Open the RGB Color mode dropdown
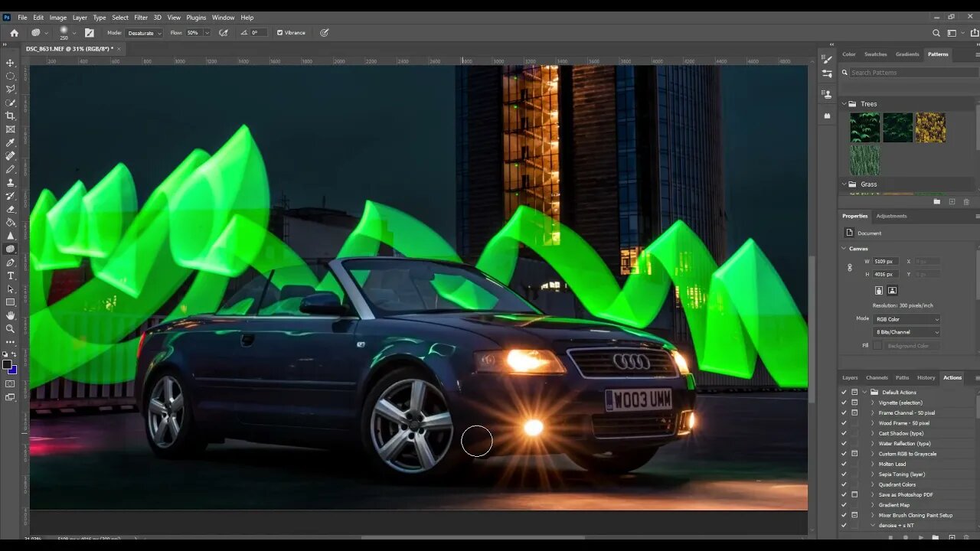980x551 pixels. tap(906, 319)
